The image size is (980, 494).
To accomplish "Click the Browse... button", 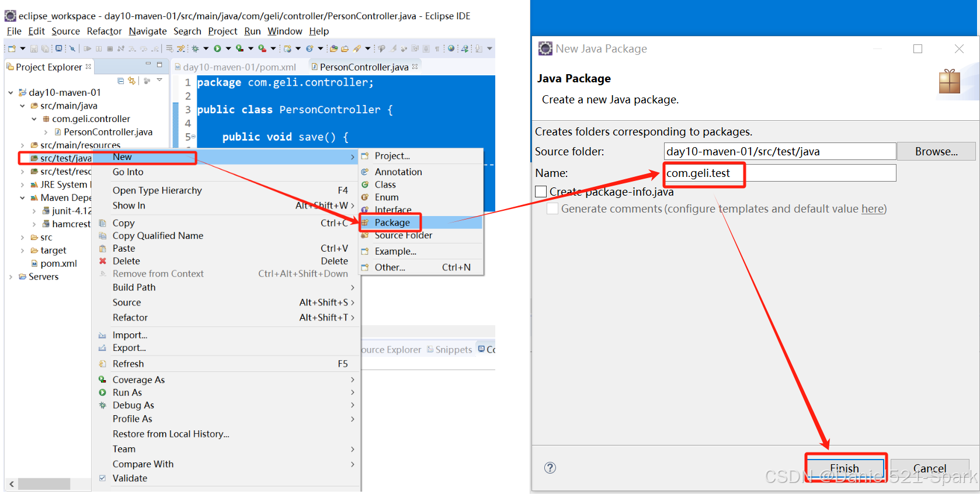I will click(936, 151).
